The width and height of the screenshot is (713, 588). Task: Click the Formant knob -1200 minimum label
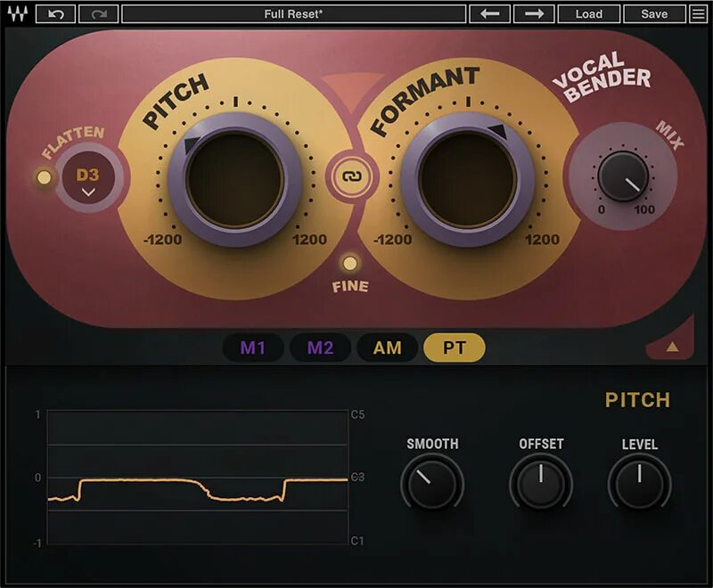392,240
